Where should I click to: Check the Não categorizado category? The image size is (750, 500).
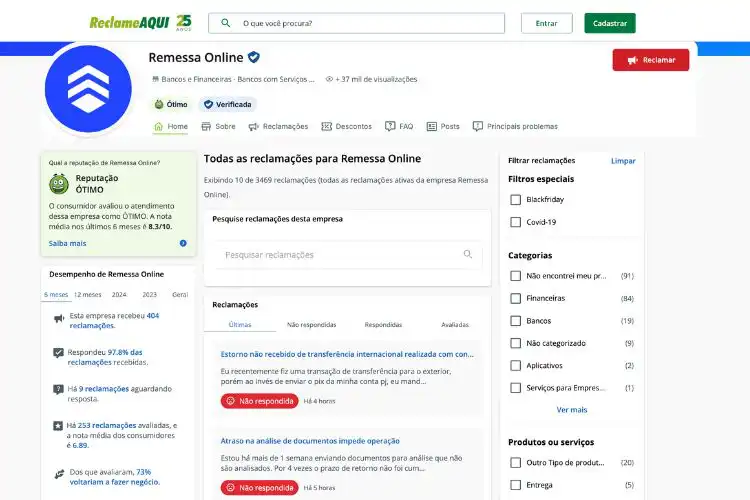(516, 343)
